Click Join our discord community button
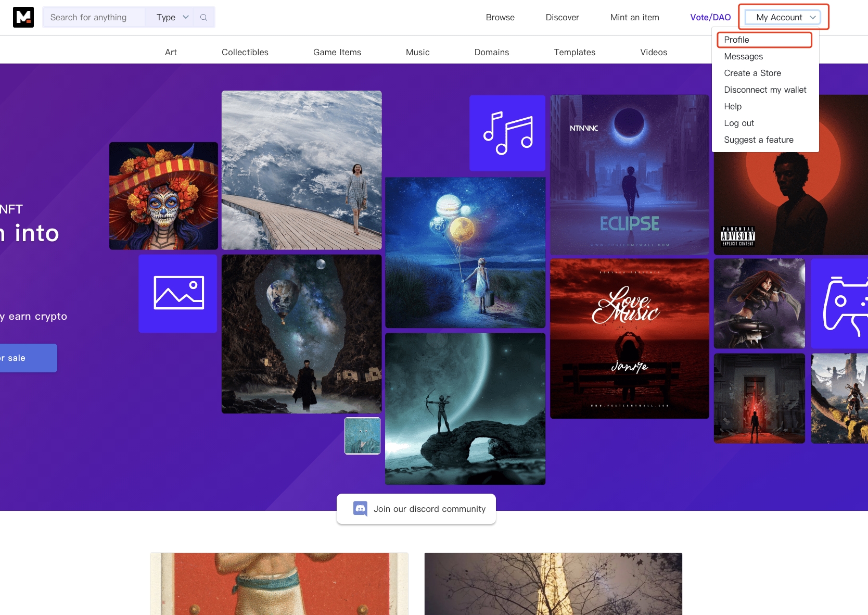Viewport: 868px width, 615px height. [416, 509]
